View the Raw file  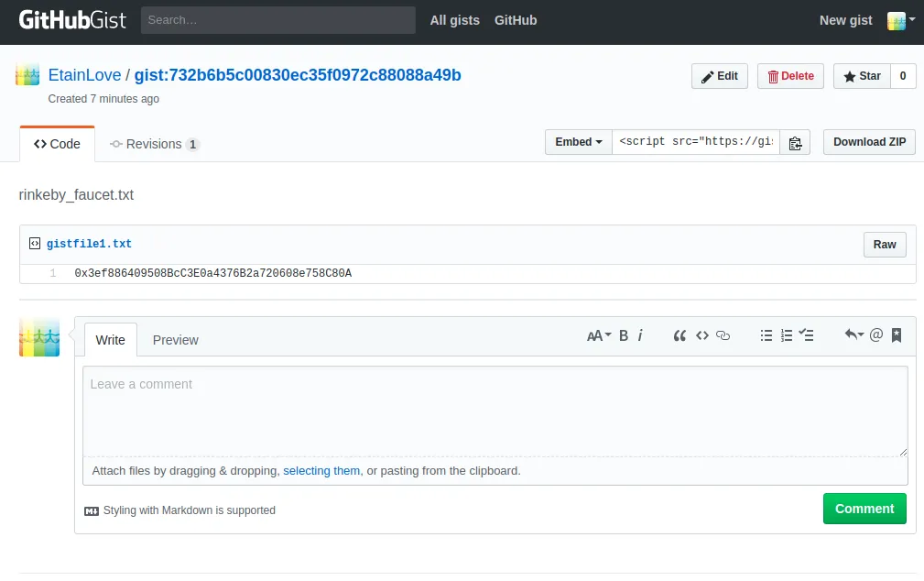(x=885, y=245)
